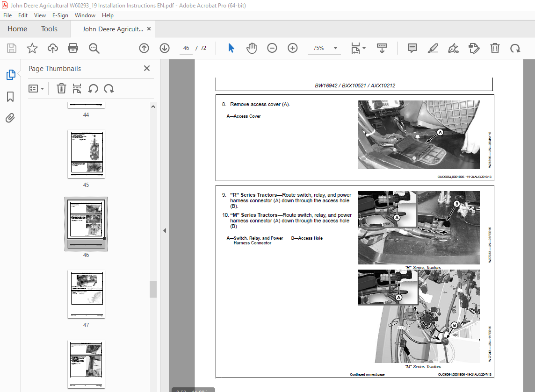Expand fit page options arrow
This screenshot has width=535, height=392.
[x=364, y=48]
